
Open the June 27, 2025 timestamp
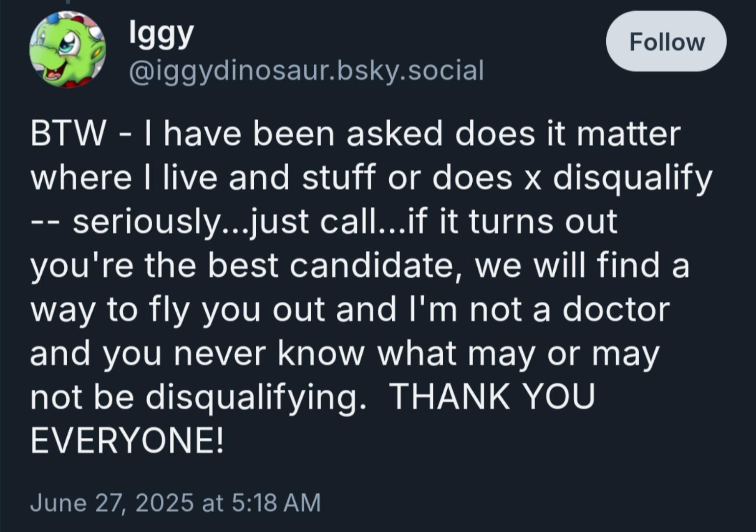coord(175,503)
